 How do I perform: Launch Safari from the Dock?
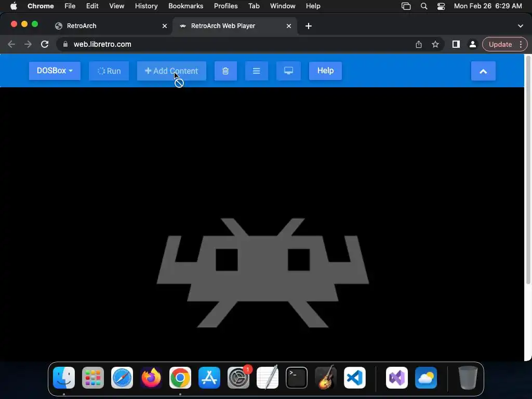[x=122, y=378]
